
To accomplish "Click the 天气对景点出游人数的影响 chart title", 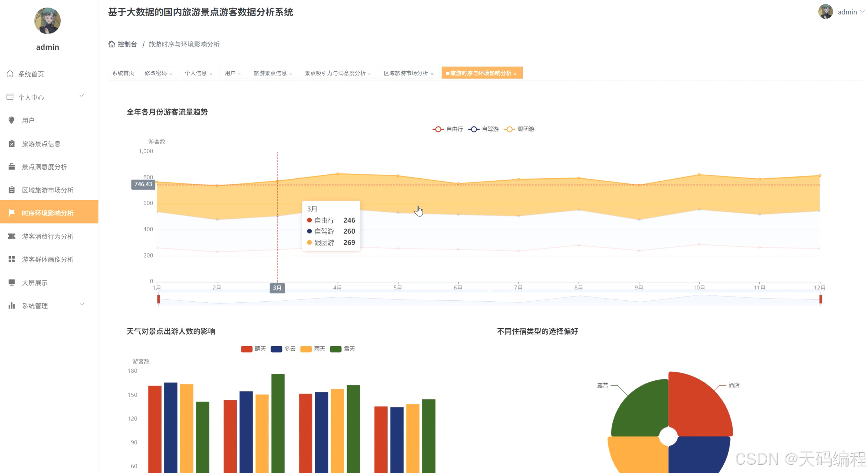I will coord(171,331).
